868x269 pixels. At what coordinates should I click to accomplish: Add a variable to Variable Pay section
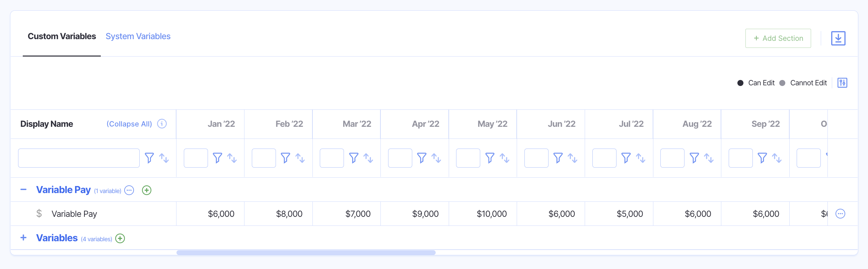point(147,190)
